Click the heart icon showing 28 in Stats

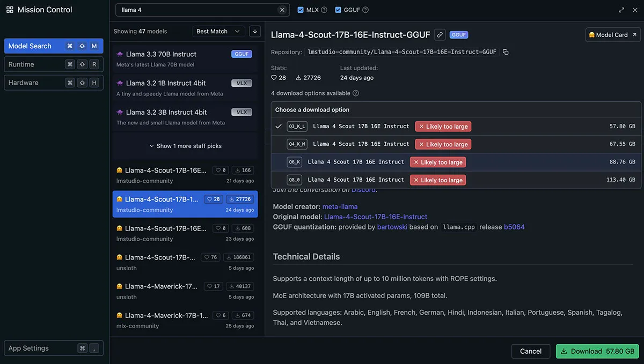[274, 78]
